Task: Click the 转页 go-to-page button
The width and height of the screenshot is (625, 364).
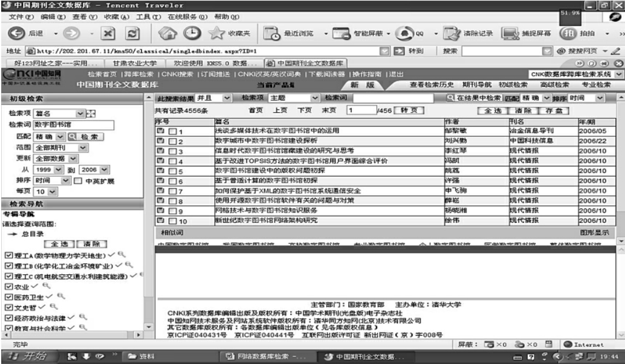Action: point(410,110)
